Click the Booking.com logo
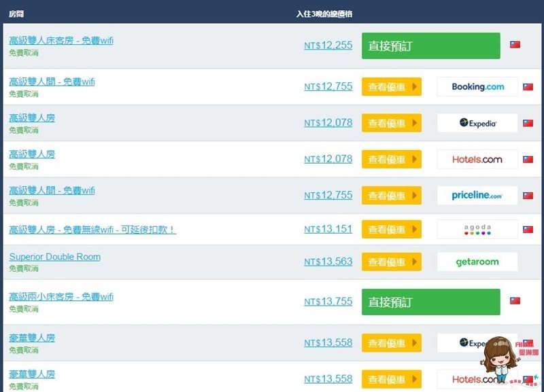Screen dimensions: 544x392 point(477,87)
